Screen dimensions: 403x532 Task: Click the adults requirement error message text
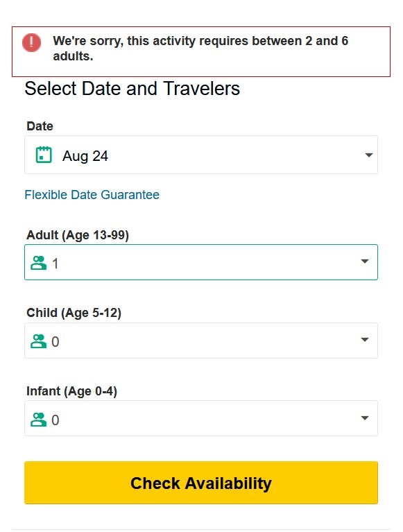(200, 48)
